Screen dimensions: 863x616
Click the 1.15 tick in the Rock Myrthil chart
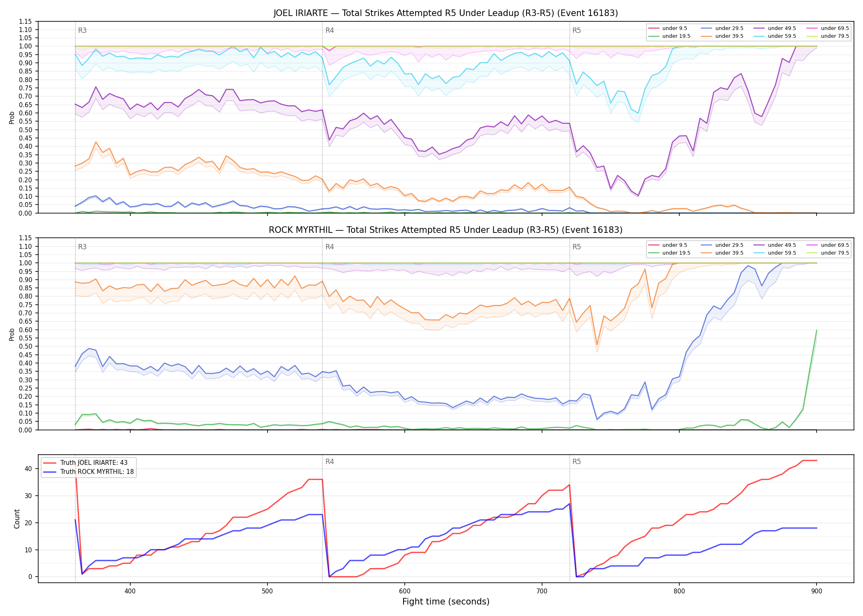[25, 238]
